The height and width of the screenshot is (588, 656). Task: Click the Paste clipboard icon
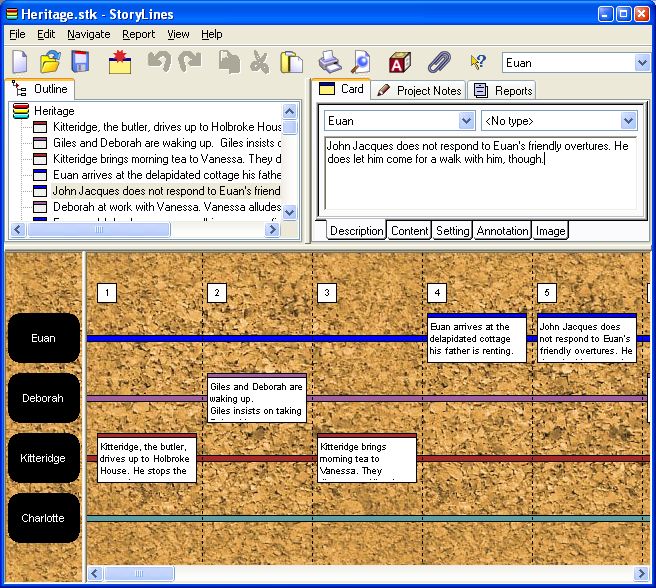pyautogui.click(x=291, y=62)
